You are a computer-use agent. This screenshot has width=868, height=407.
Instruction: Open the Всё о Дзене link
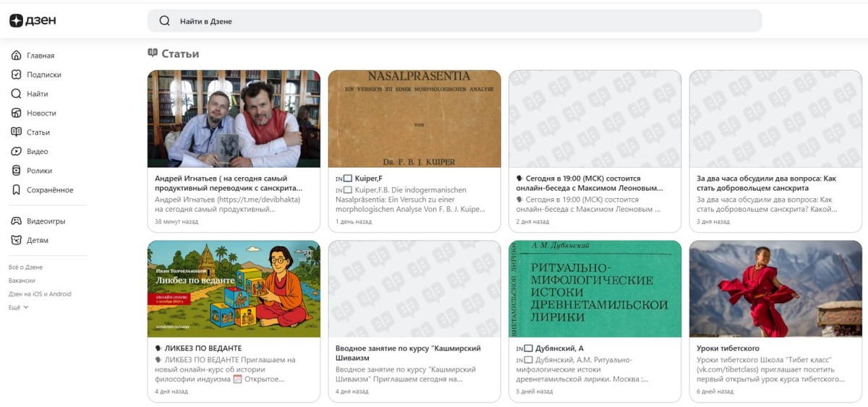click(x=25, y=267)
